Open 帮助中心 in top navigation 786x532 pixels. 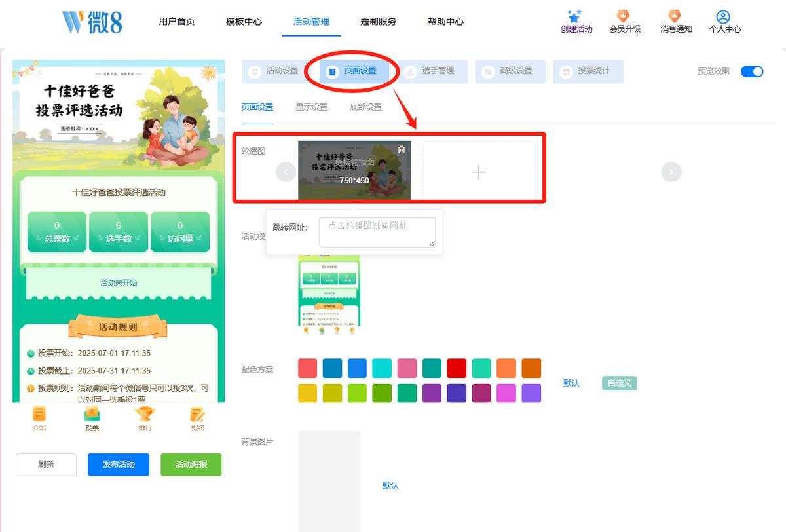pyautogui.click(x=445, y=22)
